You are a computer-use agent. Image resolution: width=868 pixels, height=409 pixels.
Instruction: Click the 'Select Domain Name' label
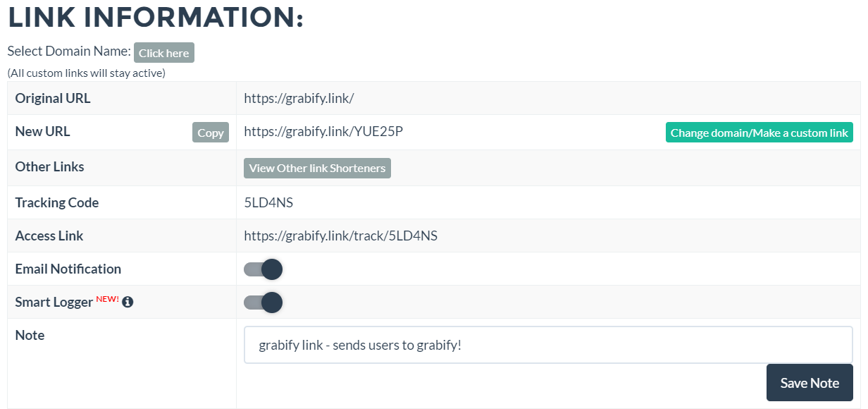coord(68,51)
